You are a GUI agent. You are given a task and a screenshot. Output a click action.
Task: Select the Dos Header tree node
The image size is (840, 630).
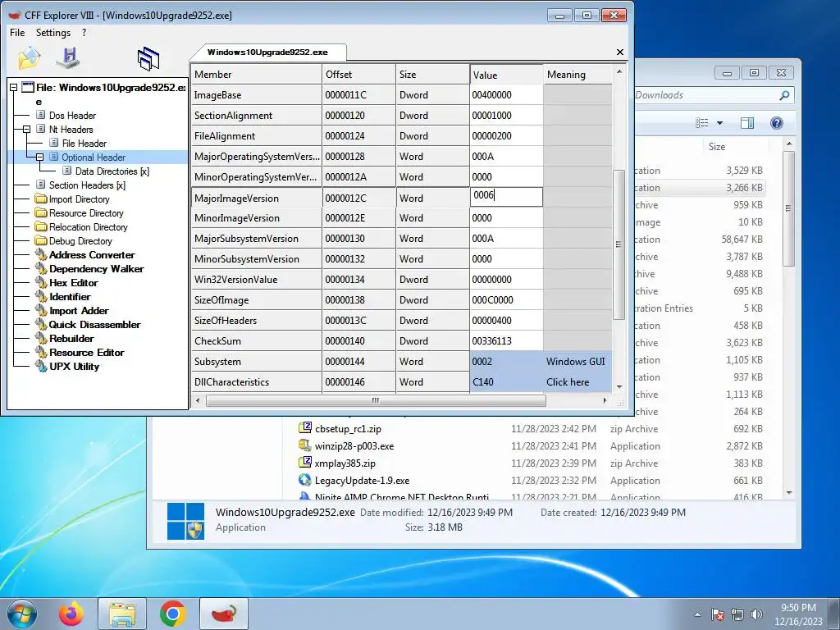click(72, 115)
